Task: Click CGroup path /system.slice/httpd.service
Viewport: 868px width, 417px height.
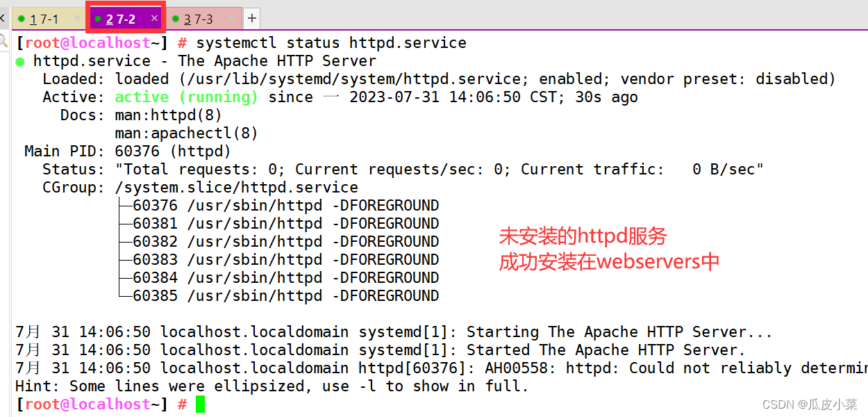Action: (237, 188)
